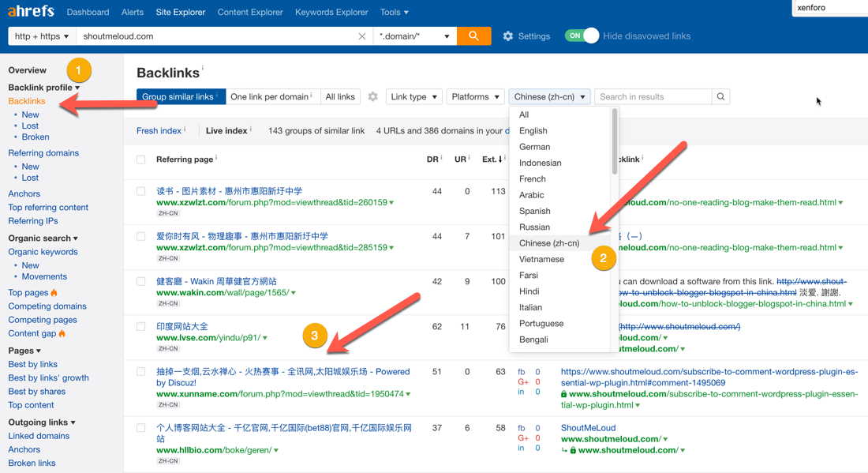This screenshot has width=868, height=473.
Task: Open Backlinks in the sidebar
Action: 27,101
